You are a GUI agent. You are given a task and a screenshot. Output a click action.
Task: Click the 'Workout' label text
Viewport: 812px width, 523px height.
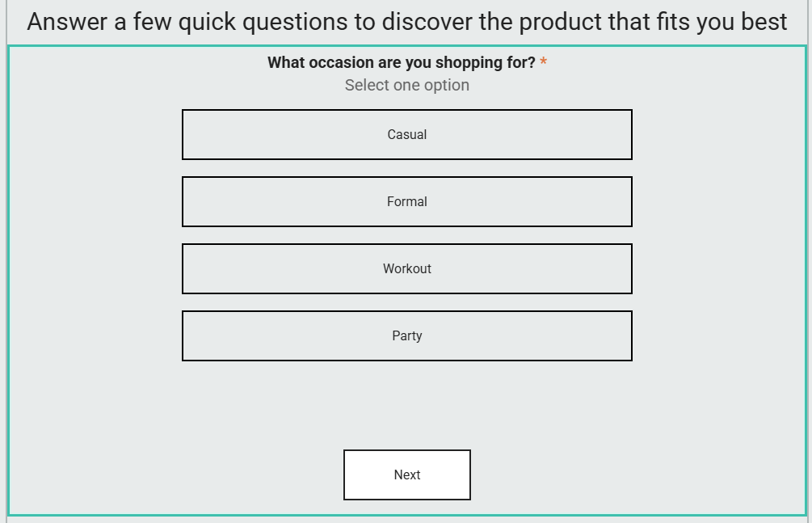(x=406, y=269)
